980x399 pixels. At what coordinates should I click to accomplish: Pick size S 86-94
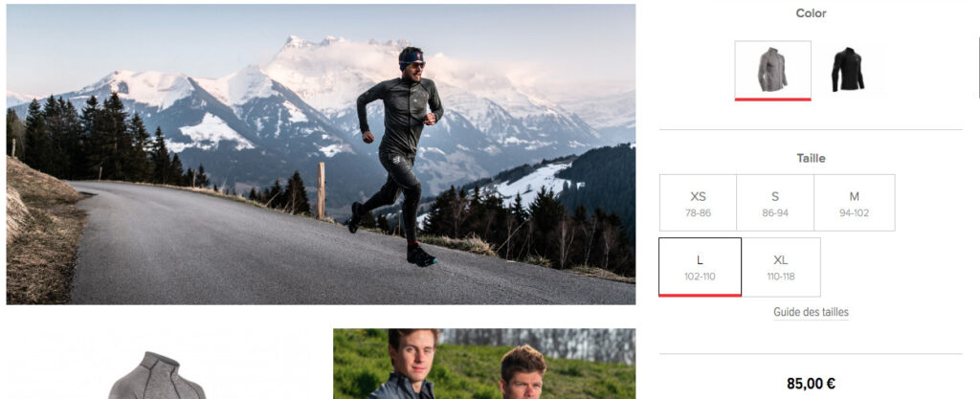(x=775, y=203)
